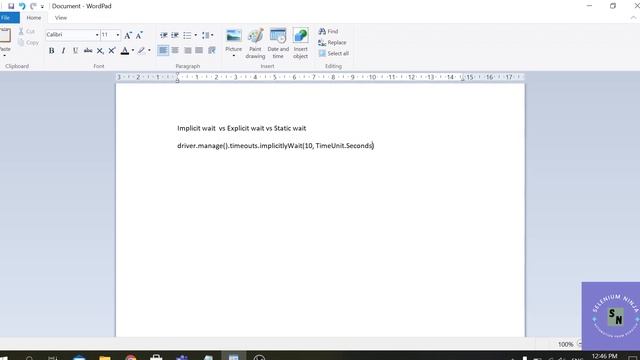640x360 pixels.
Task: Open the text color dropdown arrow
Action: tap(133, 51)
